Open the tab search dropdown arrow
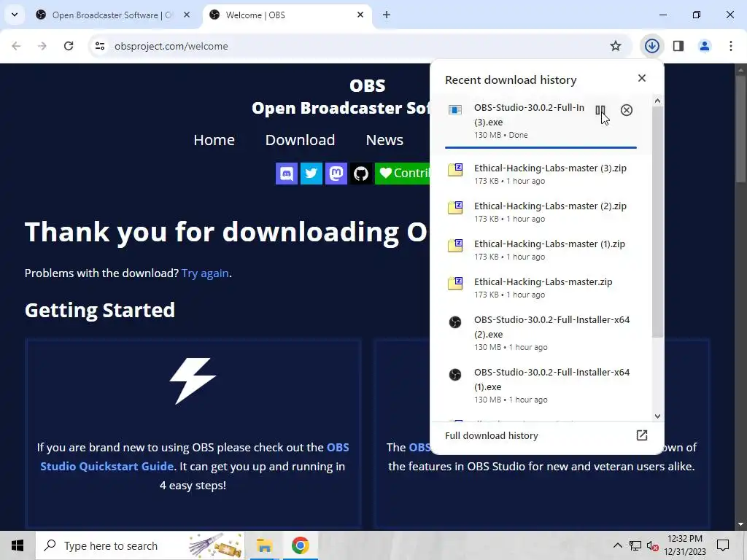The image size is (747, 560). click(x=15, y=15)
